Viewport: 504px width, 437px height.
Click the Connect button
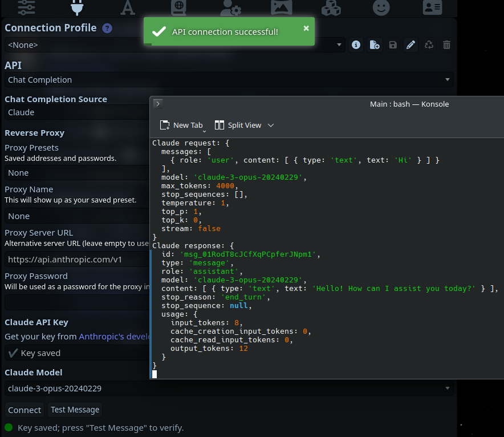pyautogui.click(x=25, y=410)
